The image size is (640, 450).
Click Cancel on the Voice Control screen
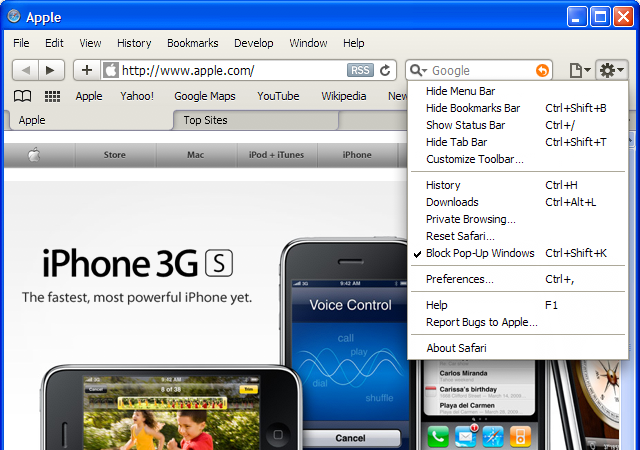[351, 438]
